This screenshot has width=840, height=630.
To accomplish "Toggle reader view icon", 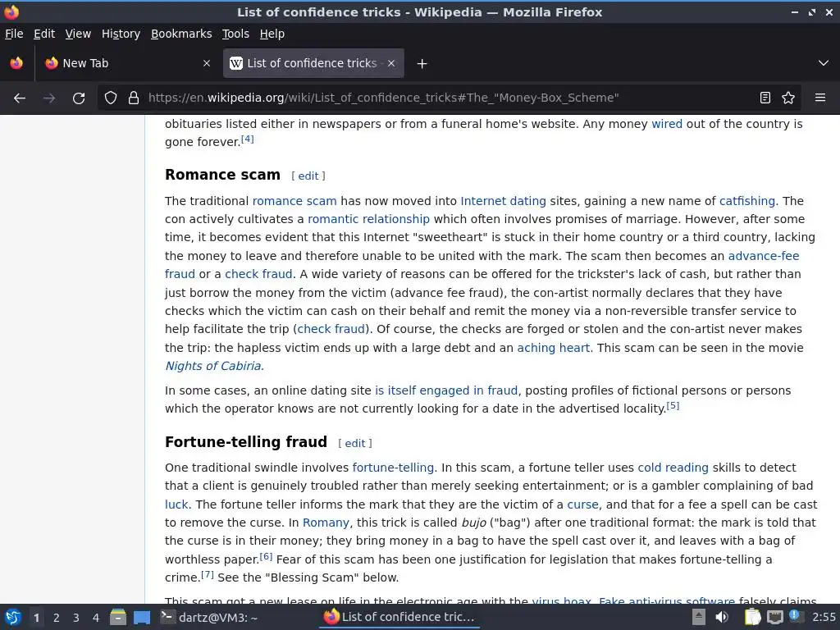I will point(765,98).
